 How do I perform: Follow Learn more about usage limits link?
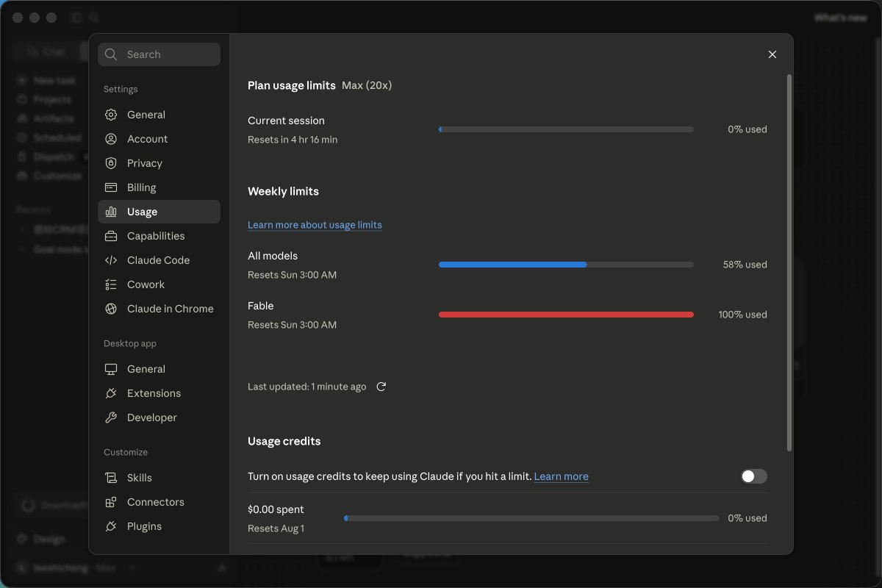(x=315, y=225)
